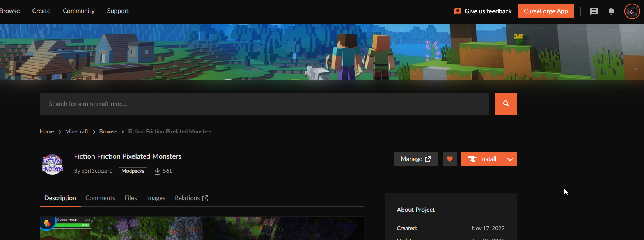
Task: Expand the Install options dropdown arrow
Action: tap(510, 159)
